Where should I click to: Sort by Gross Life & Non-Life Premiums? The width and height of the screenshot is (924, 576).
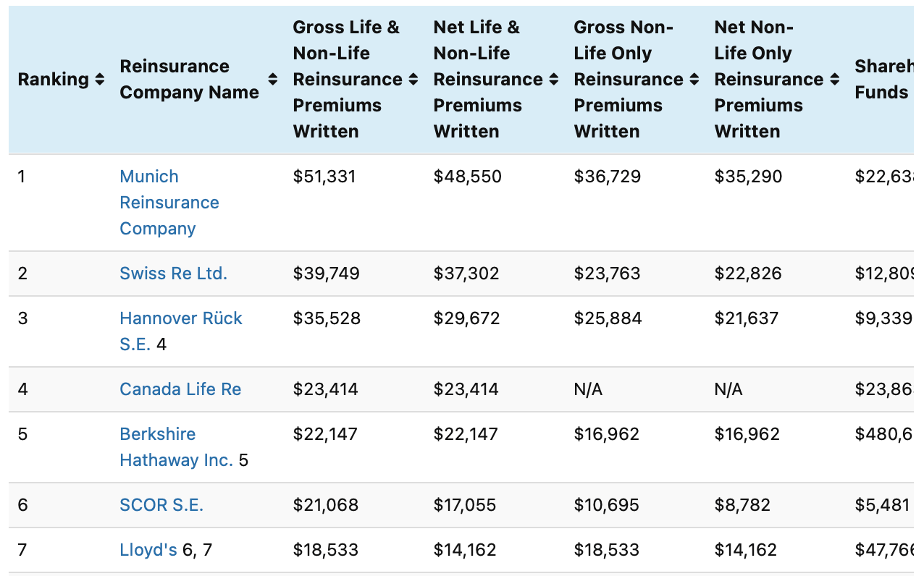[x=413, y=80]
